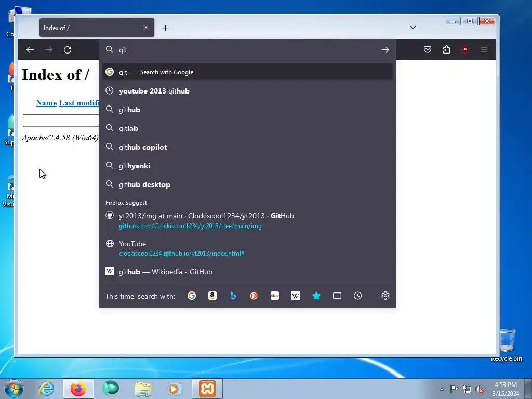Switch to the 'Index of /' tab
This screenshot has height=399, width=532.
pyautogui.click(x=97, y=28)
